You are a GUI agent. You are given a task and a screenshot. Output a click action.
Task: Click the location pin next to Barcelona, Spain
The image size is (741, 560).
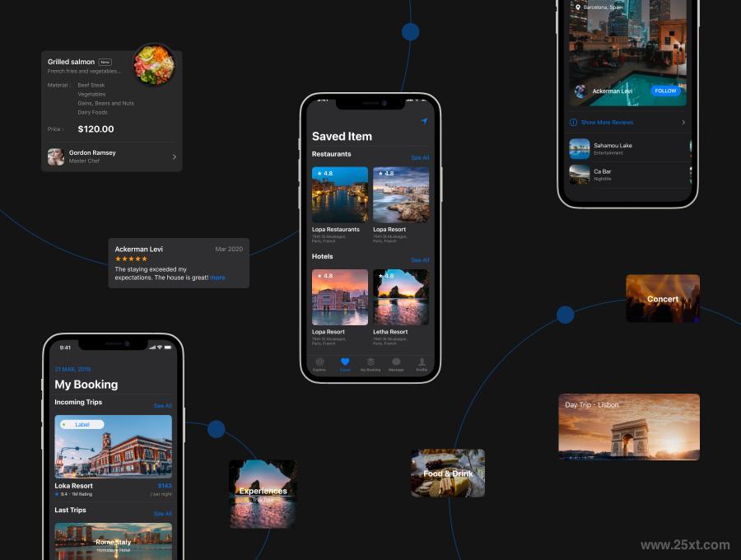[x=577, y=7]
